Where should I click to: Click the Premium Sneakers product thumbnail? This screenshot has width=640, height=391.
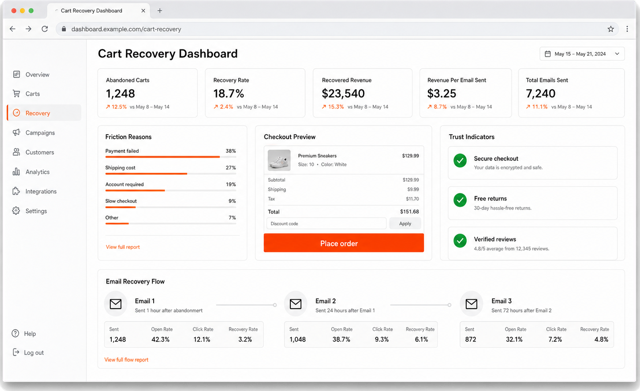[x=279, y=160]
